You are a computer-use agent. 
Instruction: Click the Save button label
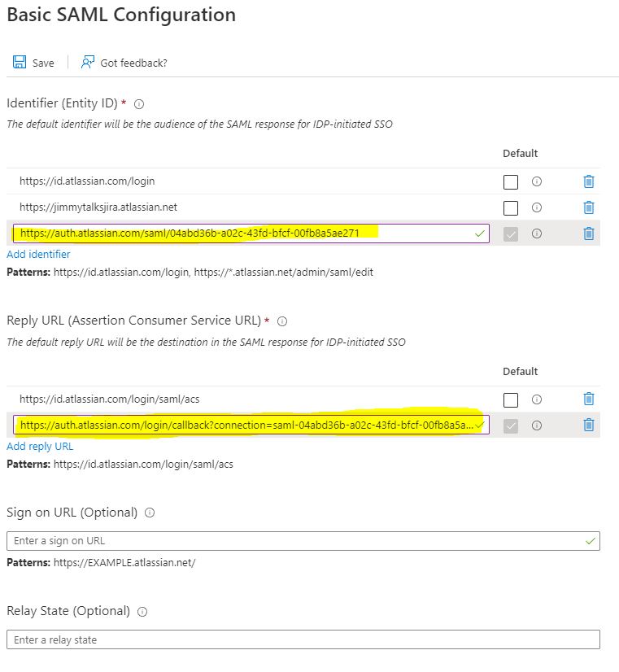[43, 63]
